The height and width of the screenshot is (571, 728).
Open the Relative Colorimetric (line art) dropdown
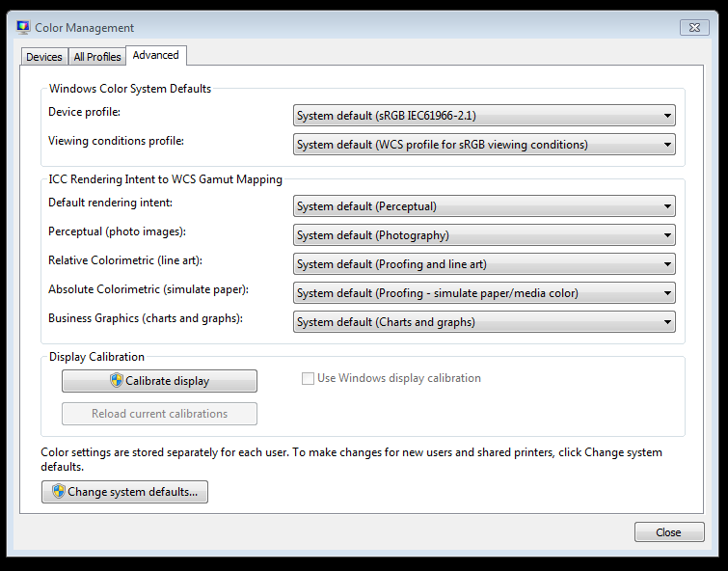[483, 264]
